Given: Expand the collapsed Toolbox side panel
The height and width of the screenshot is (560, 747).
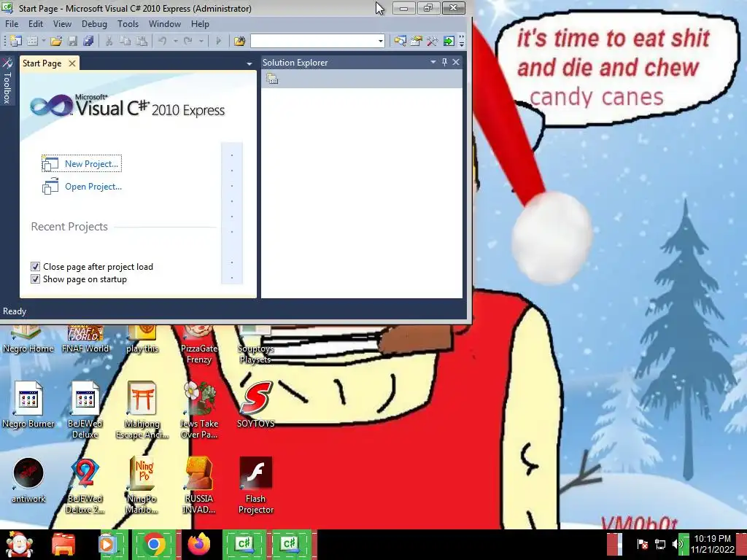Looking at the screenshot, I should click(x=7, y=81).
